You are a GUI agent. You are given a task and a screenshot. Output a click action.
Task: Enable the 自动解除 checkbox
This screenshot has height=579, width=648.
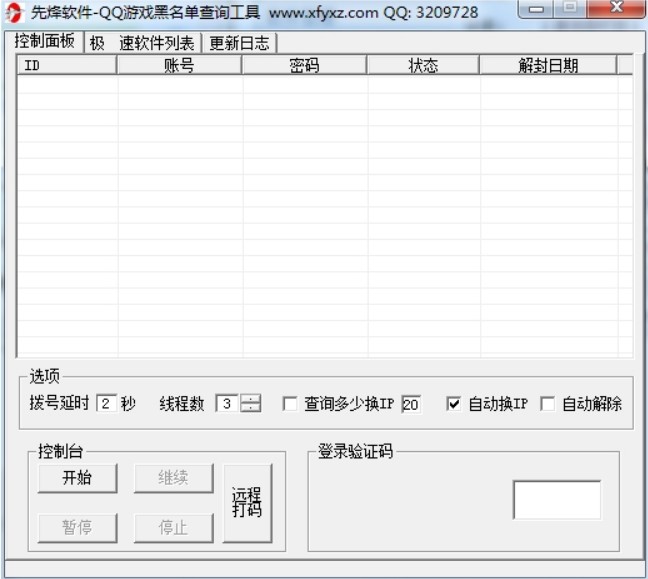click(x=548, y=404)
